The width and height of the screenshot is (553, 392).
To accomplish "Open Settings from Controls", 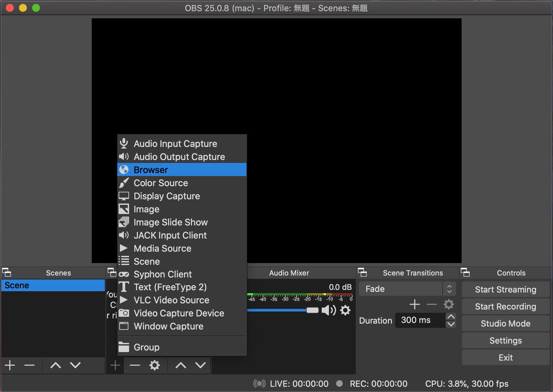I will [505, 341].
